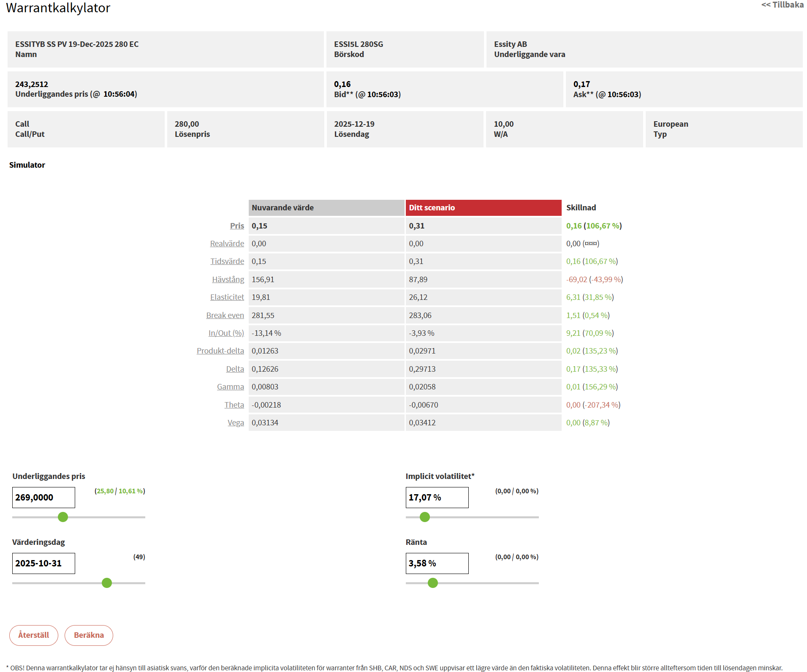Open the Elasticitet definition link
Screen dimensions: 807x672
click(x=227, y=297)
